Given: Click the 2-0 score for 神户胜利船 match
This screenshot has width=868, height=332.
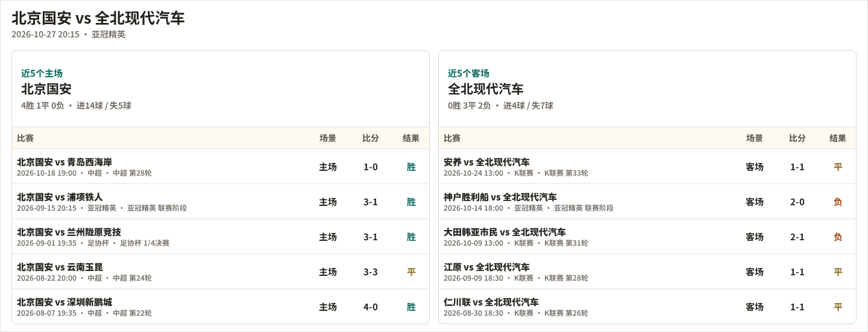Looking at the screenshot, I should pos(797,202).
